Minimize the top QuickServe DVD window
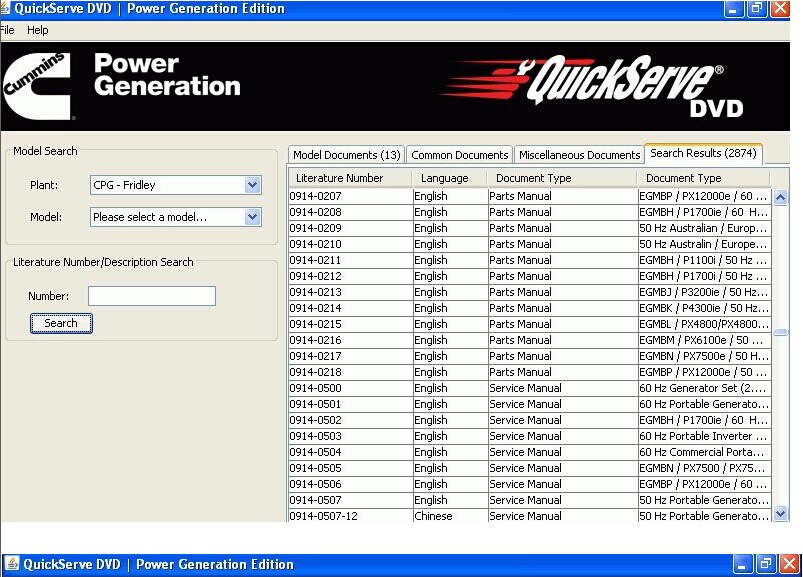The height and width of the screenshot is (577, 803). pos(733,9)
